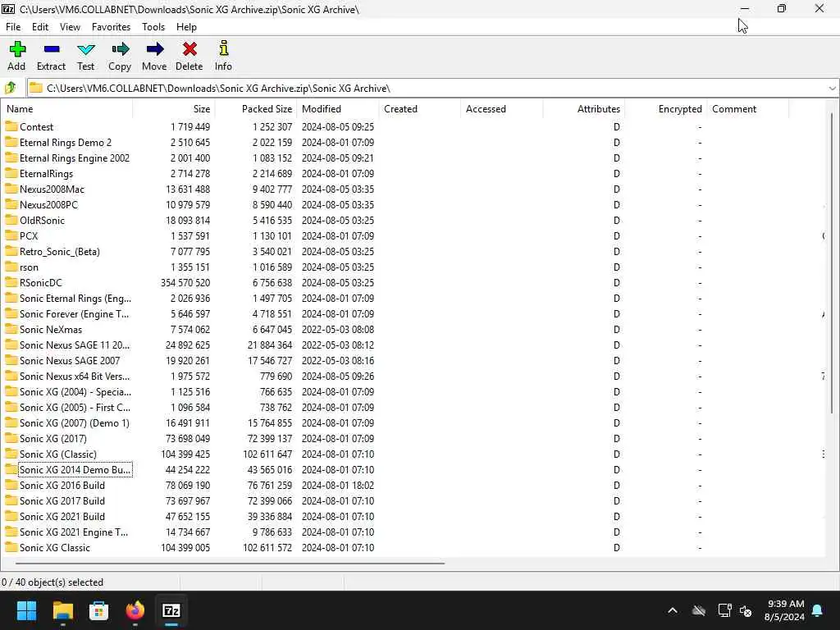This screenshot has height=630, width=840.
Task: Open the Edit menu
Action: [x=40, y=27]
